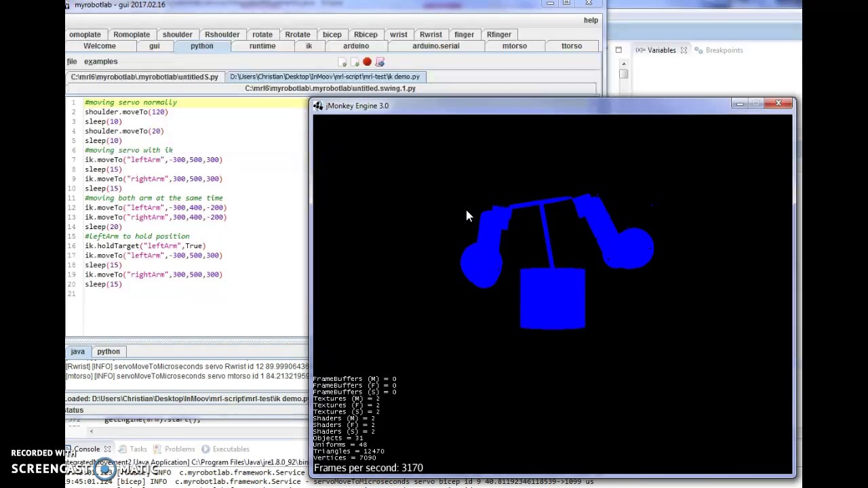The width and height of the screenshot is (868, 488).
Task: Click line 16 'ik.holdTarget("leftArm",True)'
Action: click(x=145, y=246)
